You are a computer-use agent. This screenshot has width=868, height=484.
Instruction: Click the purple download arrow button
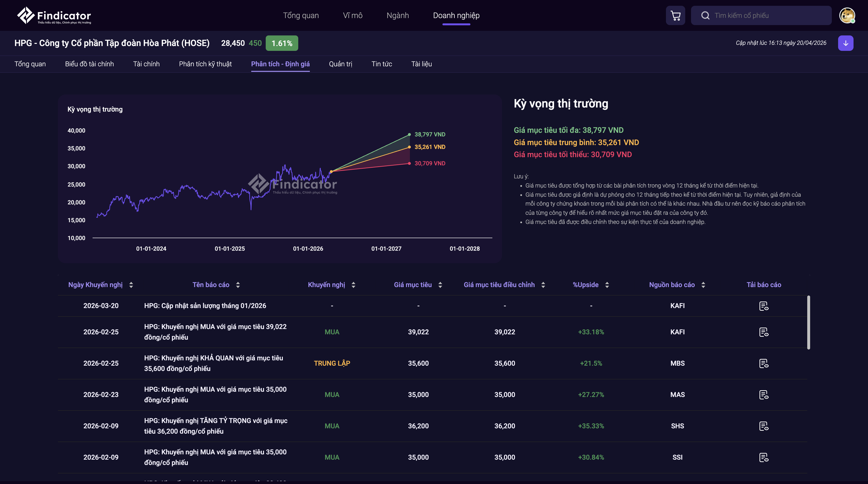tap(845, 43)
